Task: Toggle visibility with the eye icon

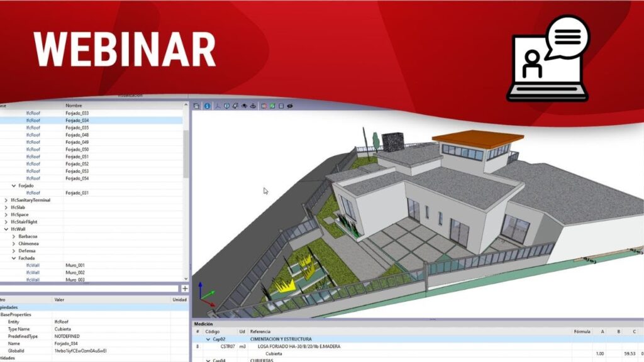Action: pyautogui.click(x=290, y=106)
